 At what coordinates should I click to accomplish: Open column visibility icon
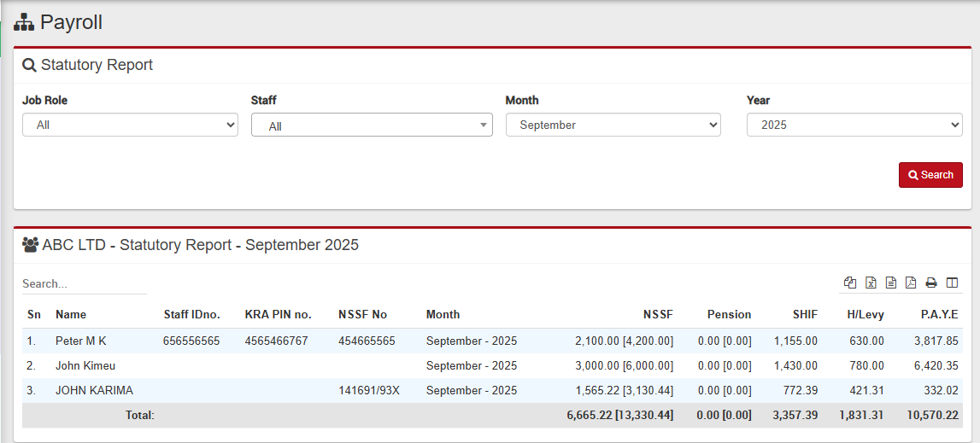point(952,283)
